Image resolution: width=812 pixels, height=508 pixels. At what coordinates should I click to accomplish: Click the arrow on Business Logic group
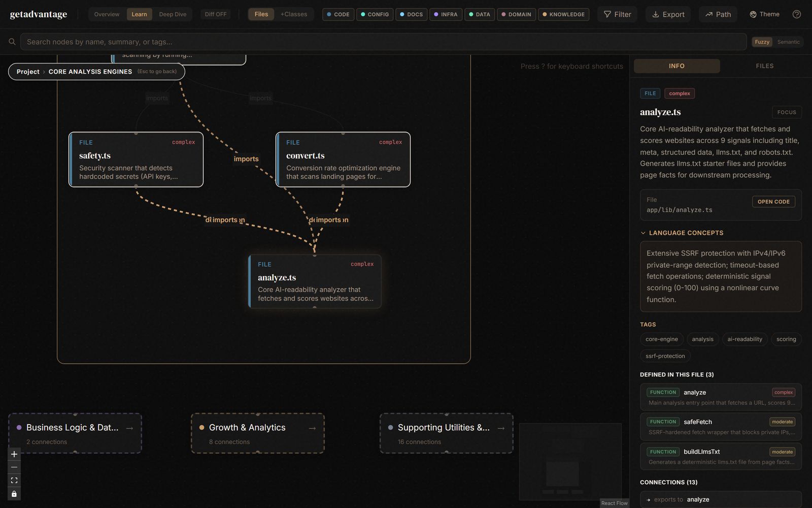point(129,428)
